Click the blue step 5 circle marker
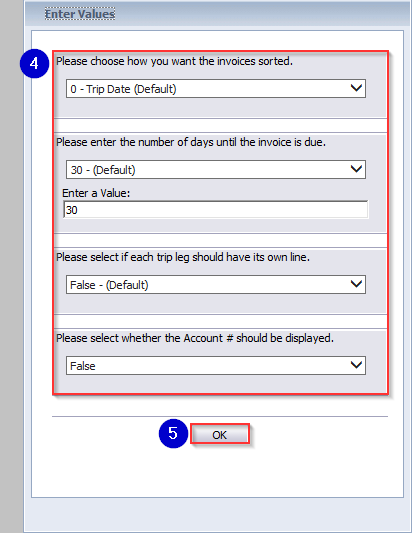412x533 pixels. click(x=173, y=433)
